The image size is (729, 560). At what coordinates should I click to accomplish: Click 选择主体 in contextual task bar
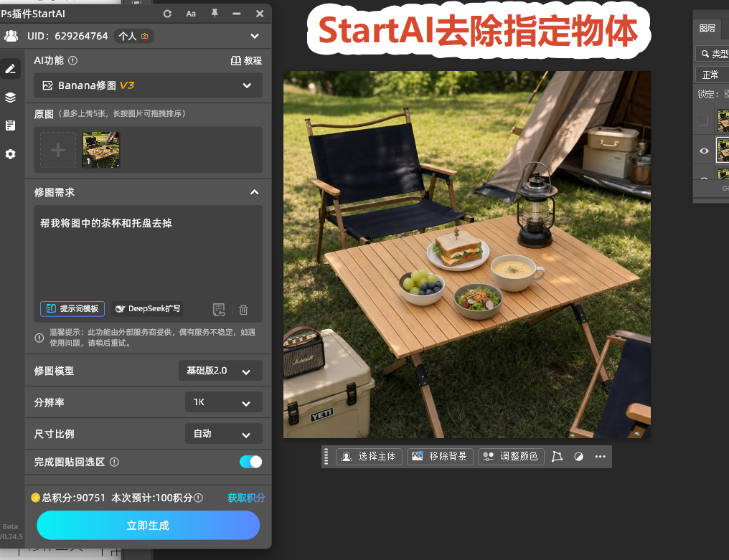tap(369, 456)
